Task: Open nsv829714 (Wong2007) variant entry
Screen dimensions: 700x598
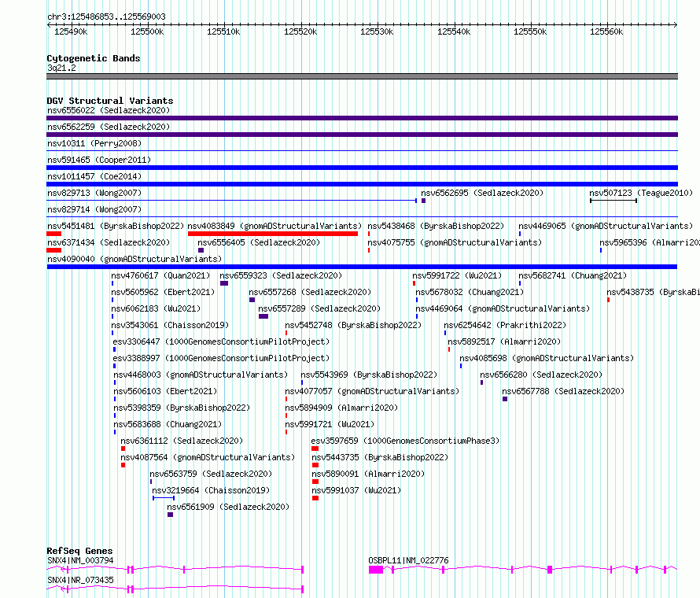Action: coord(94,209)
